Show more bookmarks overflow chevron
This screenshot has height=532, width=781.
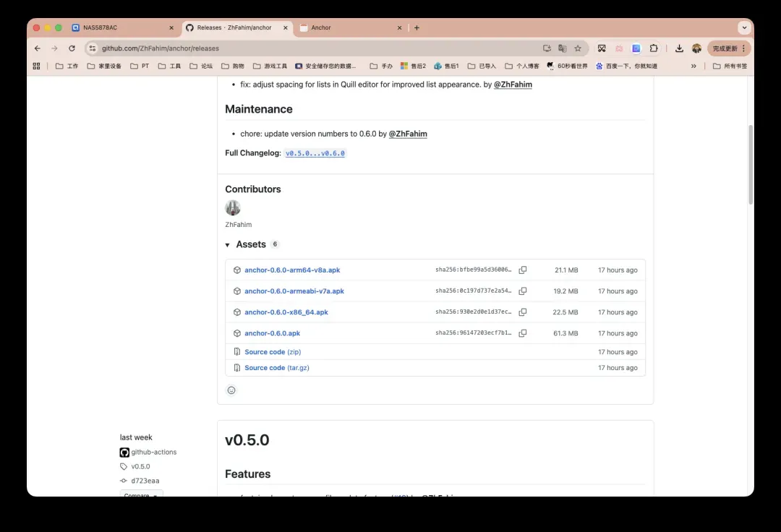[693, 66]
